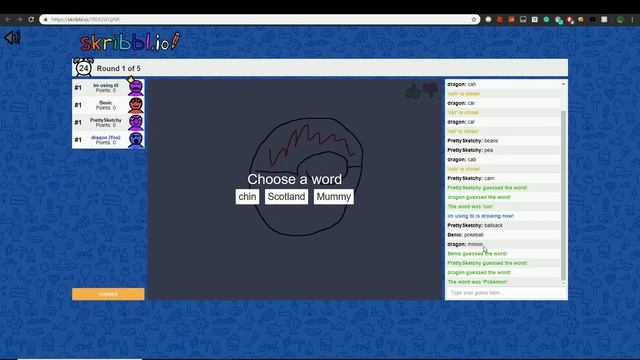Image resolution: width=640 pixels, height=360 pixels.
Task: Click the teal circle extension icon
Action: click(x=546, y=19)
